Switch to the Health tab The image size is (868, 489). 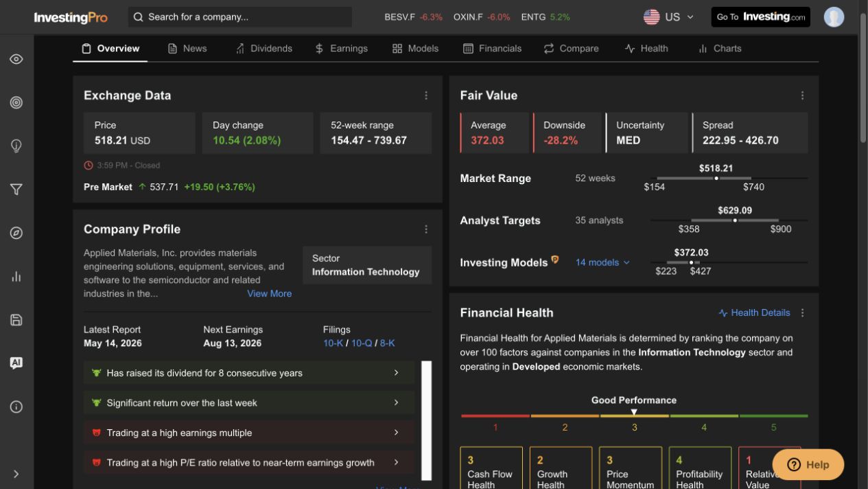(x=646, y=49)
